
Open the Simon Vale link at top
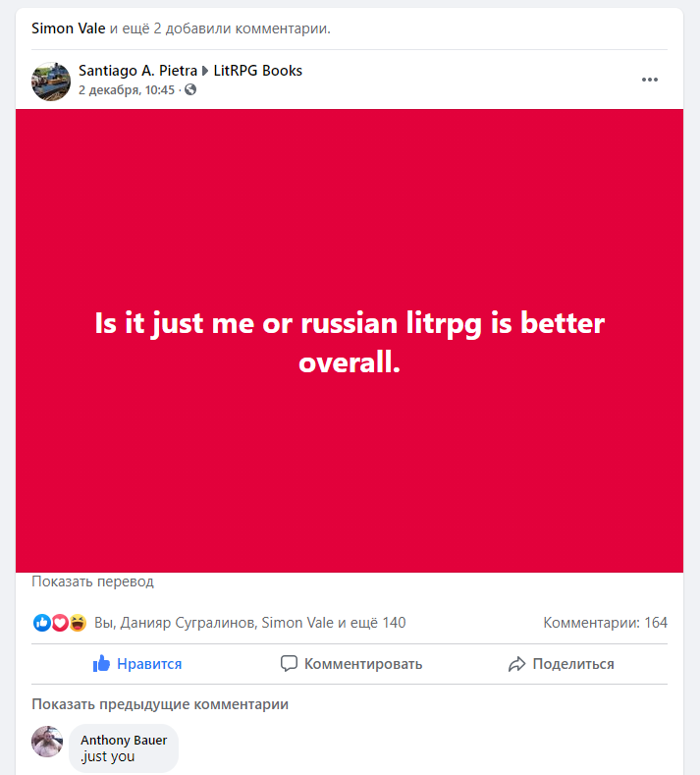pos(68,28)
